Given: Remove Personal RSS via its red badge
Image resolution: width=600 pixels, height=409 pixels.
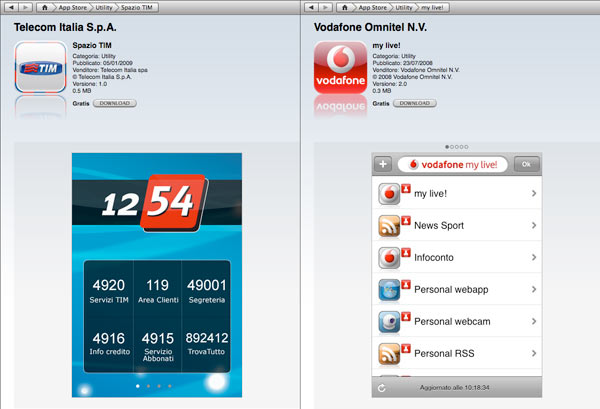Looking at the screenshot, I should coord(406,348).
